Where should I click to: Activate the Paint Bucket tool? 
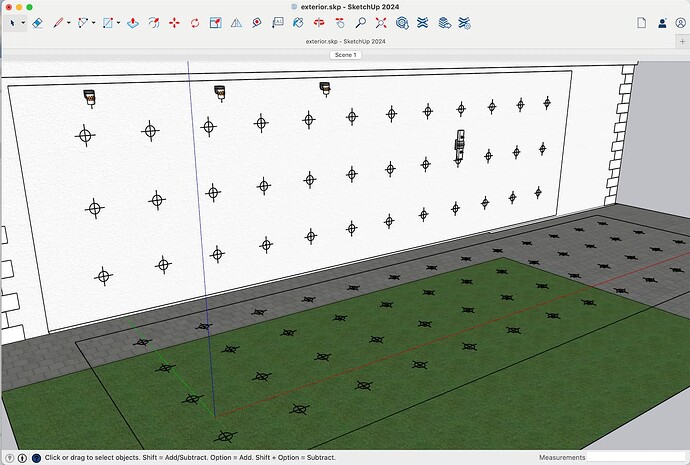click(x=298, y=23)
